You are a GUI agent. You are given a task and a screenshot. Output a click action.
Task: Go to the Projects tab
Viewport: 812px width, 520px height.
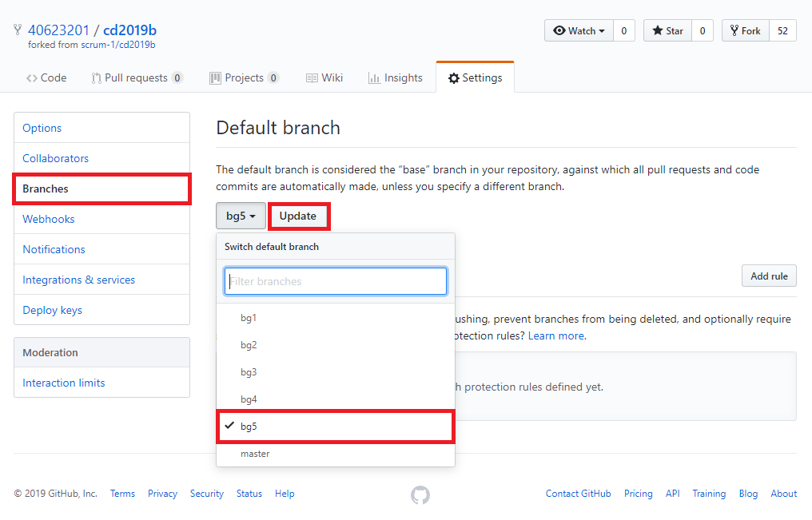245,77
